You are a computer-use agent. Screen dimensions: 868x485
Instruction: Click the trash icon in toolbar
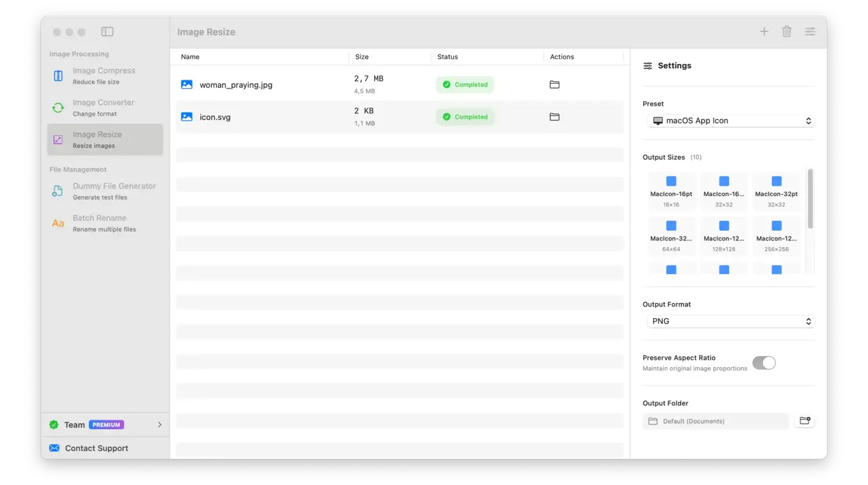point(787,31)
